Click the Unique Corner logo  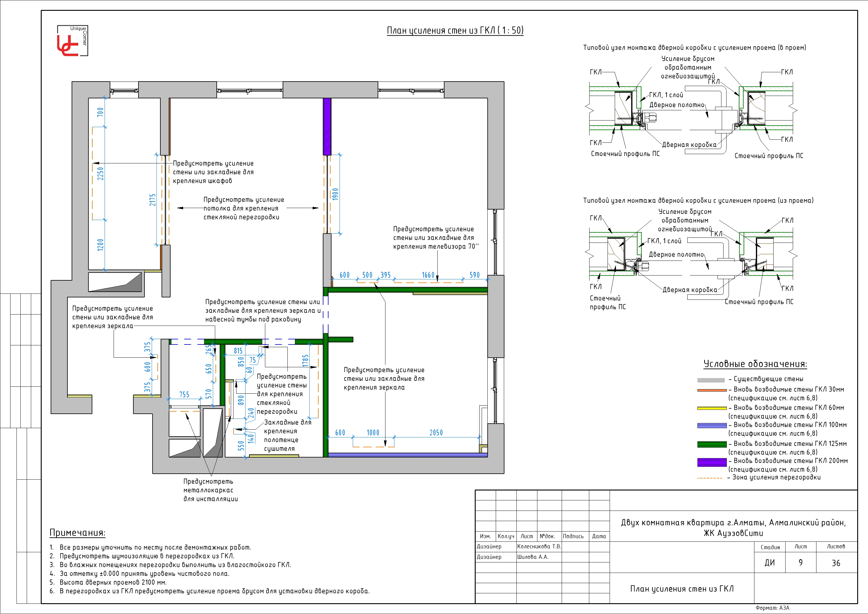[x=72, y=41]
